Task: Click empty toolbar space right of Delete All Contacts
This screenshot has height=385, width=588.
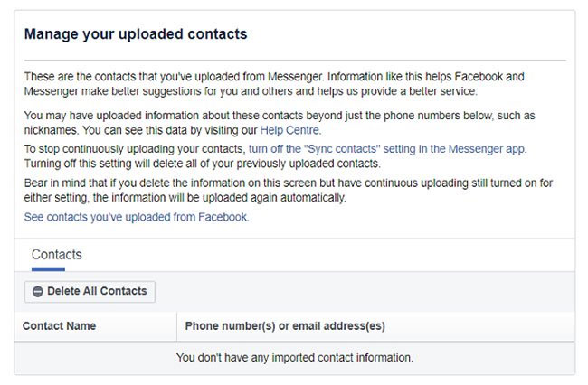Action: point(362,292)
